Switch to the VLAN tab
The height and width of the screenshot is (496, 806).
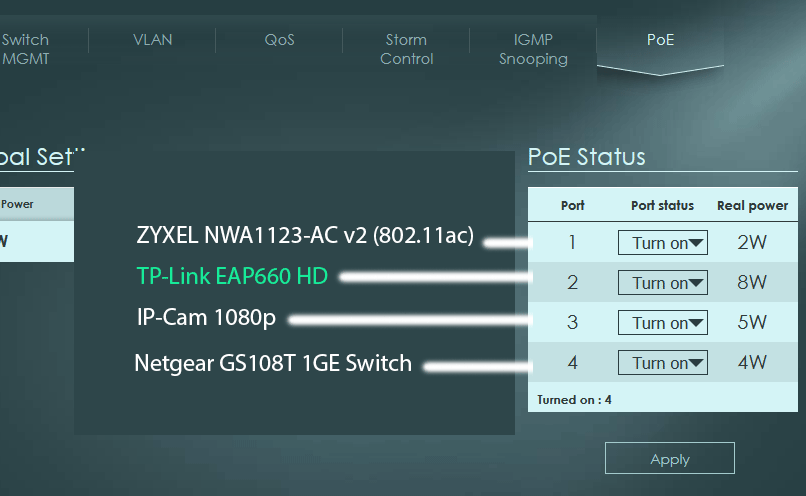tap(152, 40)
